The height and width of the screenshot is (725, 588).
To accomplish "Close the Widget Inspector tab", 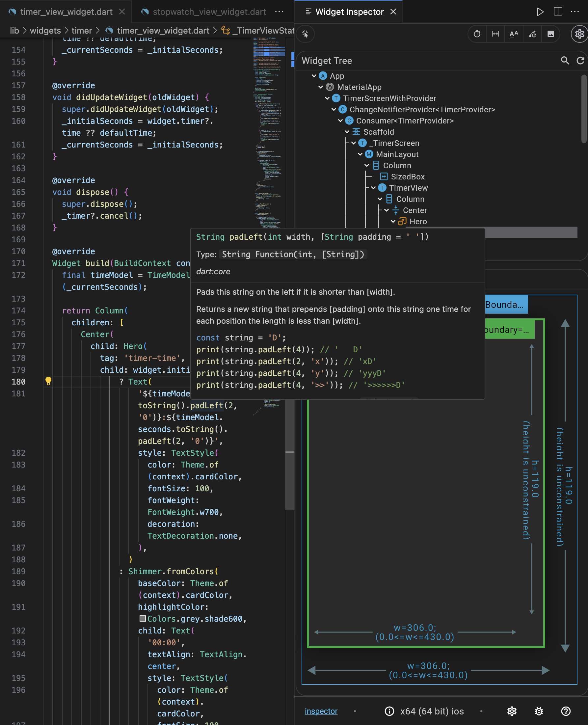I will click(393, 12).
